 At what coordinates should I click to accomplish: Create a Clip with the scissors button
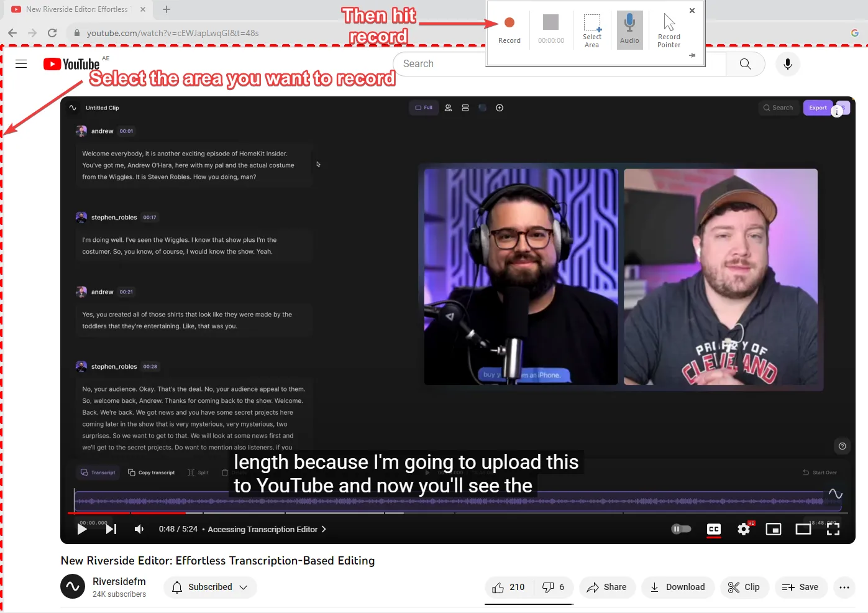click(744, 588)
